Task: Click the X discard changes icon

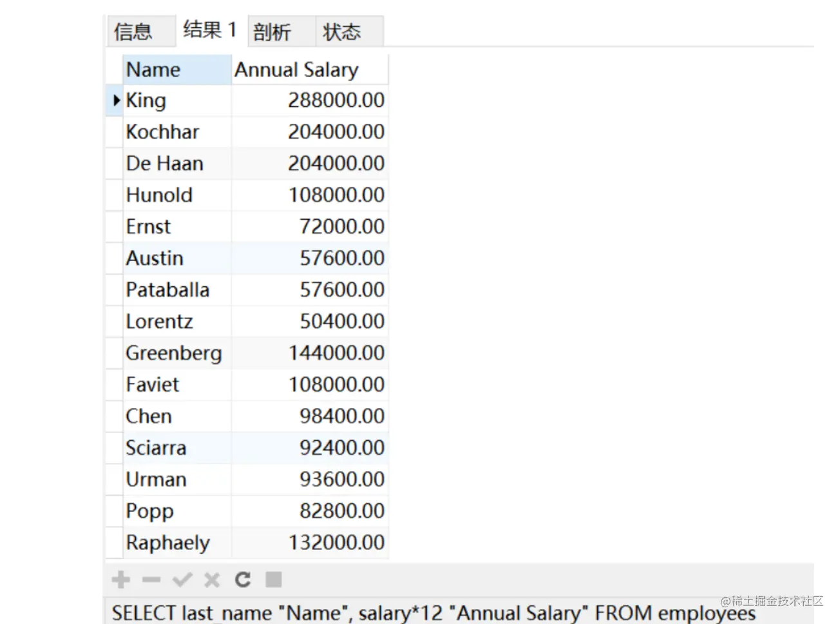Action: 212,580
